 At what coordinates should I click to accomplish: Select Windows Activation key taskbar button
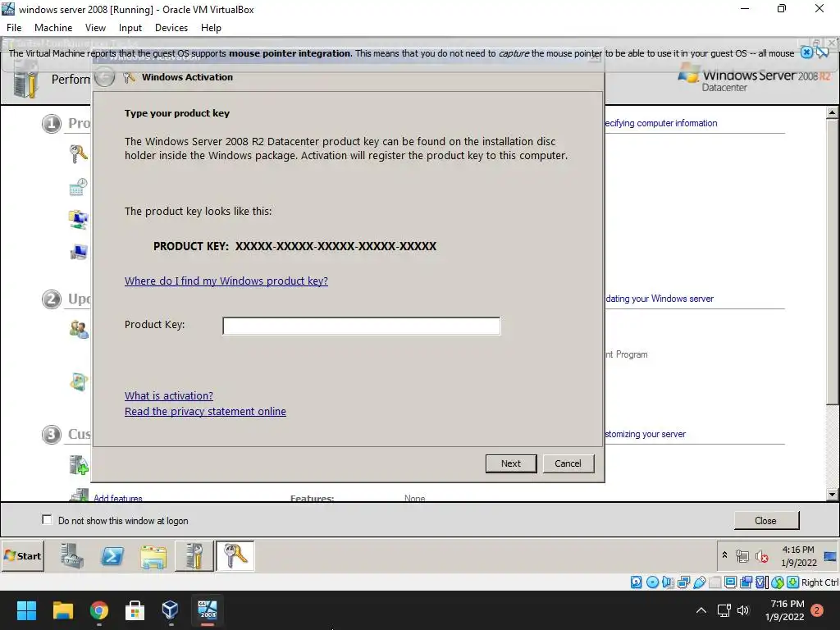235,556
